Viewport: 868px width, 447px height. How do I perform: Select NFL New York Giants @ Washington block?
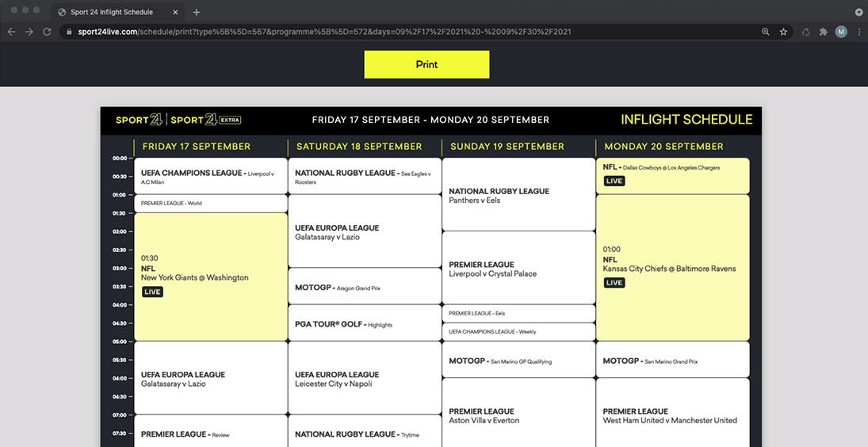pos(211,277)
